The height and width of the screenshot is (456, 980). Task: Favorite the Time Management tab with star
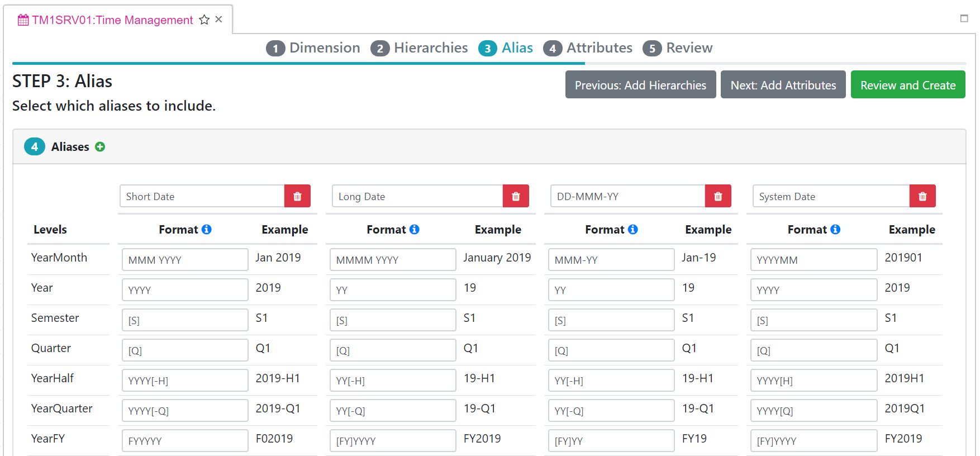coord(204,20)
